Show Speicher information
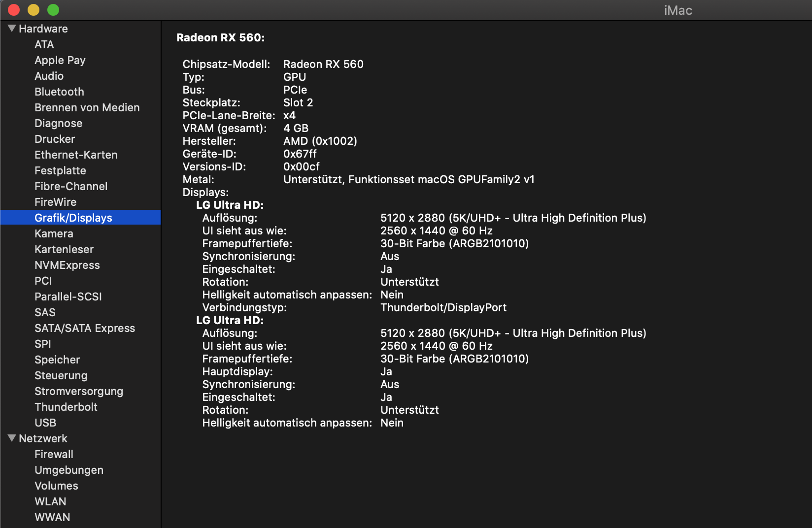The image size is (812, 528). (57, 360)
